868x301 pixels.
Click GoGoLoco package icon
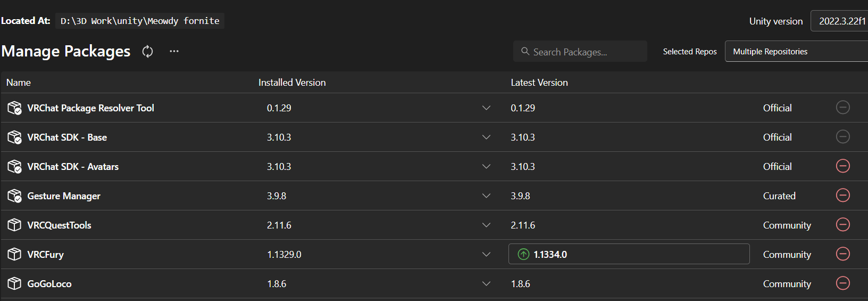pos(14,283)
